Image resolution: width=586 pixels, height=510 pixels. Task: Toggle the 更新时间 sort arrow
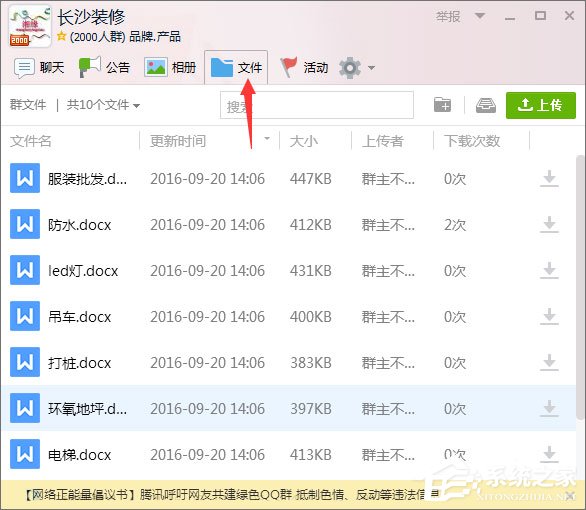coord(267,139)
